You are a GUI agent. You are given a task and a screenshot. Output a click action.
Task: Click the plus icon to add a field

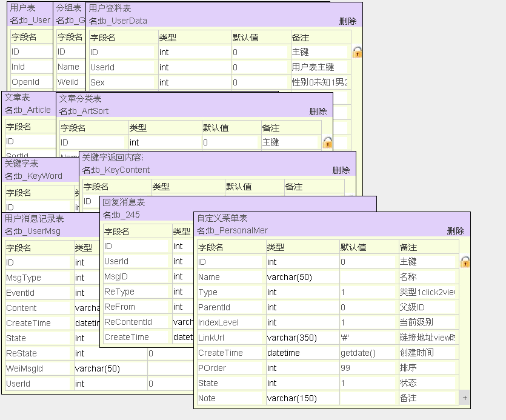(465, 399)
